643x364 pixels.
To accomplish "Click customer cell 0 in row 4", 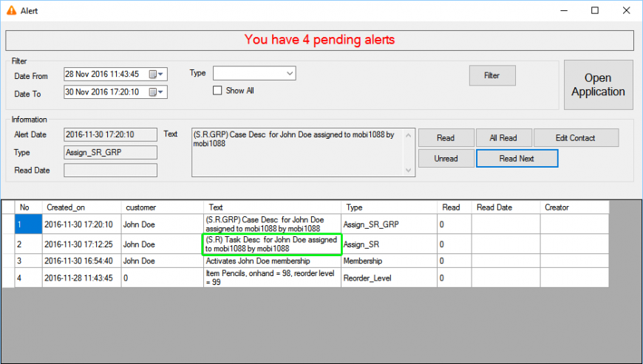I will pos(163,278).
